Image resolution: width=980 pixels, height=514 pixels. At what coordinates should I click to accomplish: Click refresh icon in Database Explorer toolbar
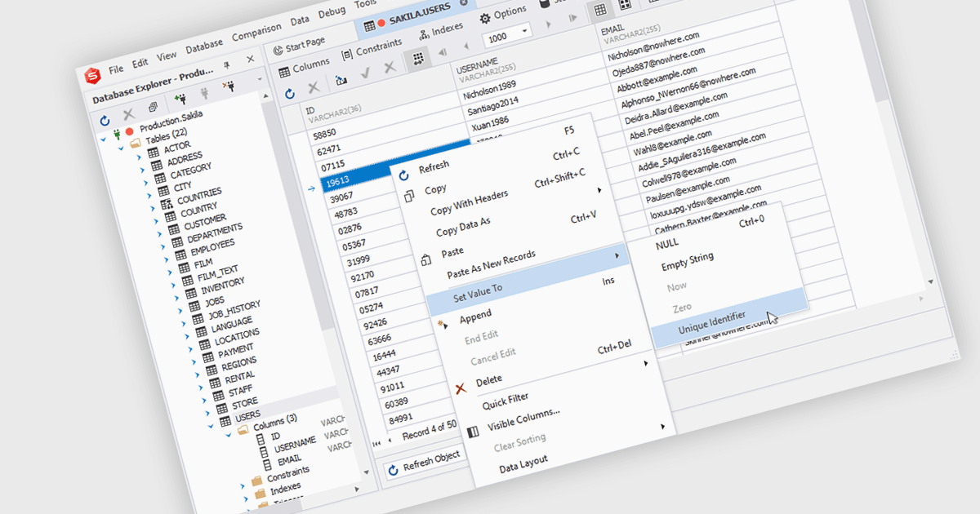[105, 121]
